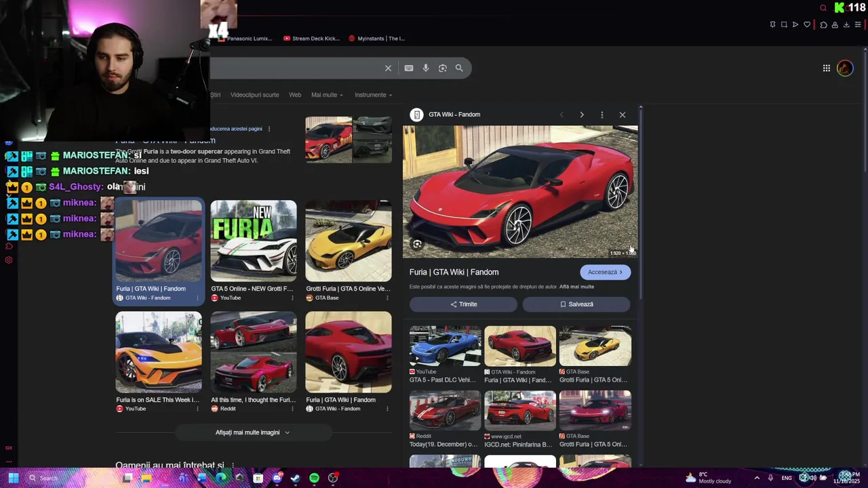The height and width of the screenshot is (488, 868).
Task: Click the Salvează save button
Action: (576, 304)
